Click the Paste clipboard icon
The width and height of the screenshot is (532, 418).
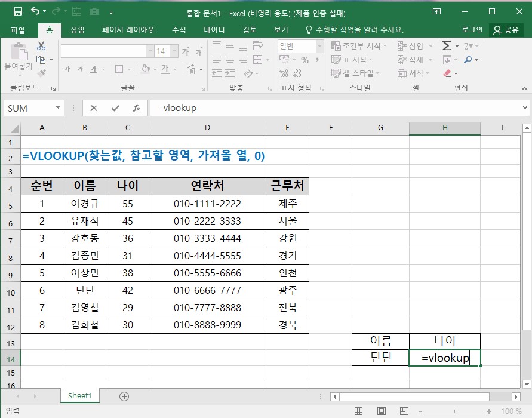(x=19, y=51)
